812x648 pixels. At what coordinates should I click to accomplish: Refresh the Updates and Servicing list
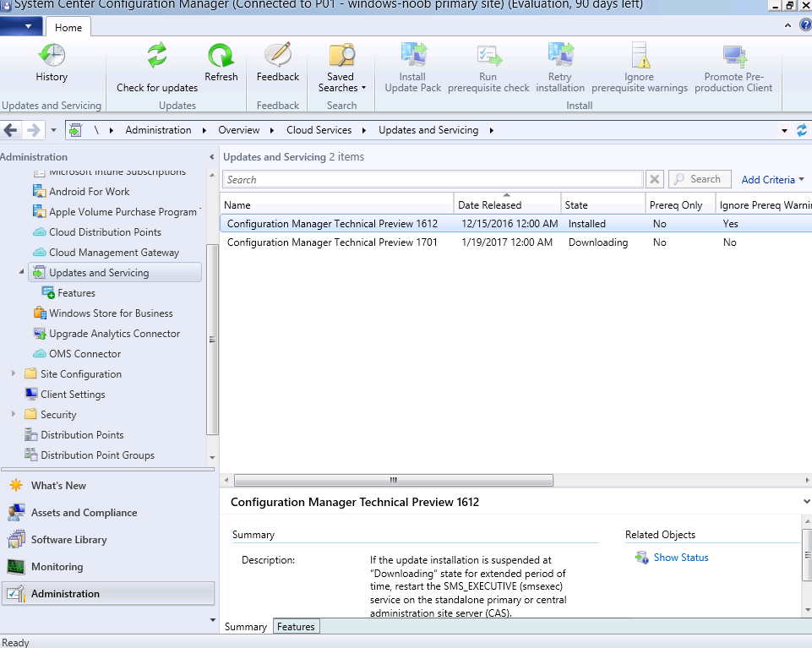[221, 63]
